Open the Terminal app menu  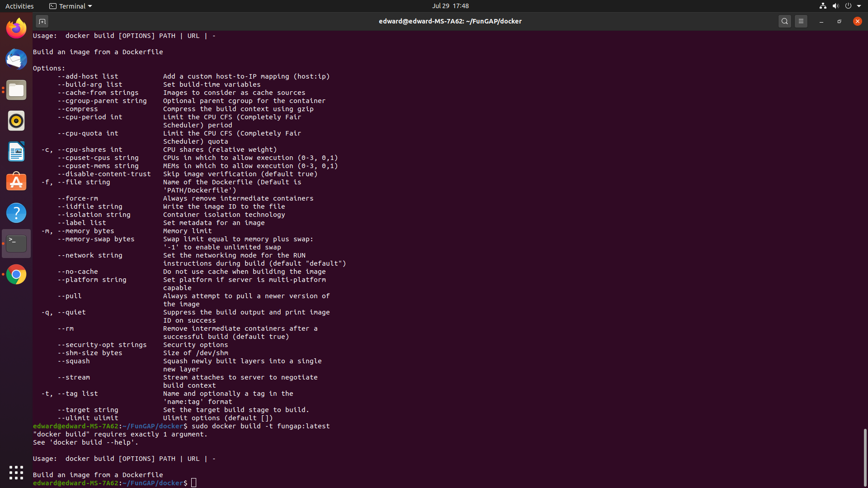click(x=71, y=6)
